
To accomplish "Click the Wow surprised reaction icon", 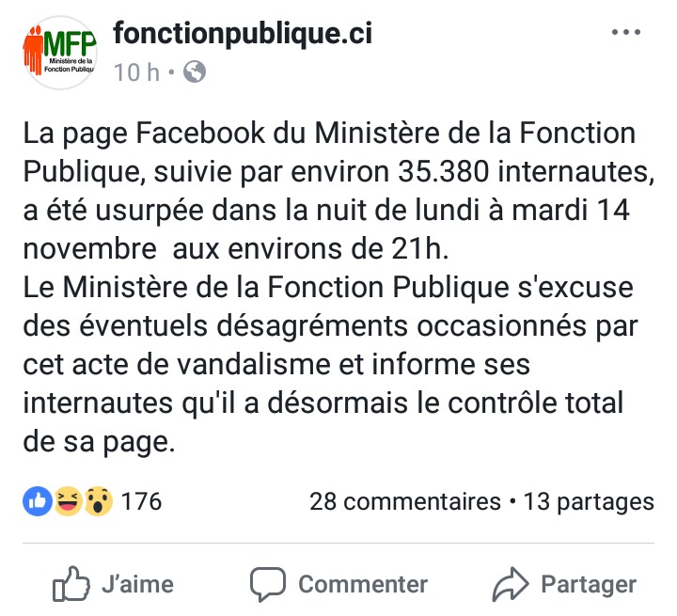I will [x=98, y=502].
